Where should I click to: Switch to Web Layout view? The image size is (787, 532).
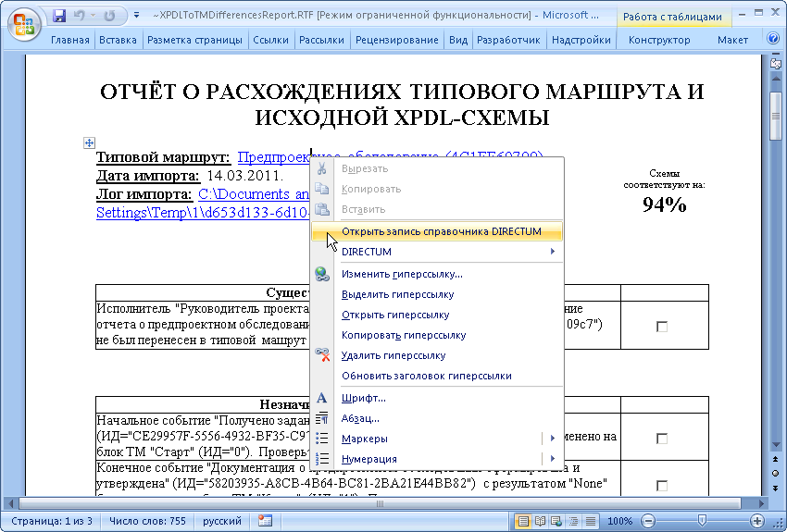[x=556, y=521]
